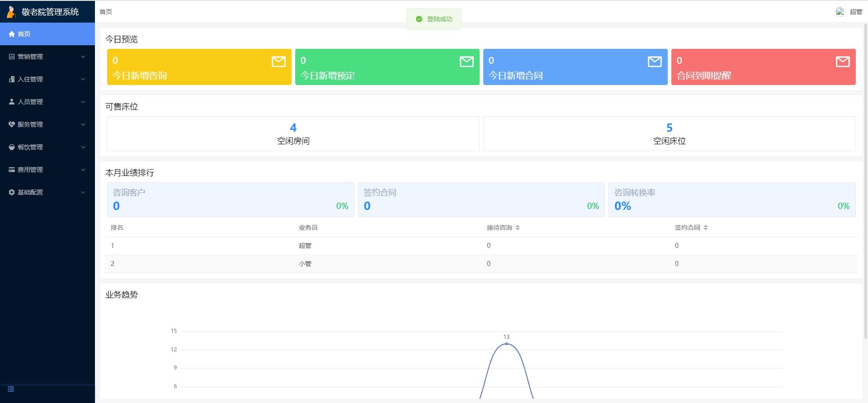Image resolution: width=868 pixels, height=403 pixels.
Task: Click the sidebar collapse icon at bottom left
Action: click(11, 389)
